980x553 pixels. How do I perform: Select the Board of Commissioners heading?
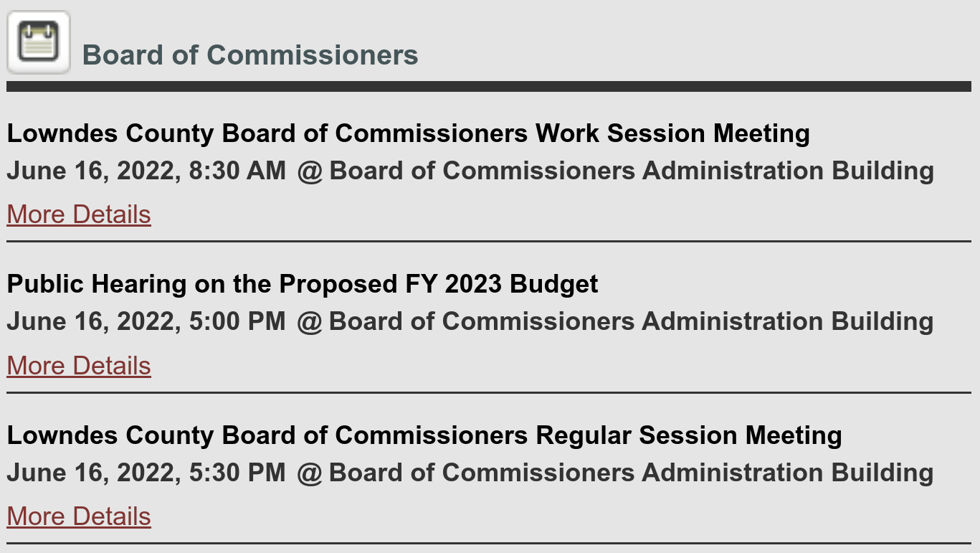tap(251, 55)
